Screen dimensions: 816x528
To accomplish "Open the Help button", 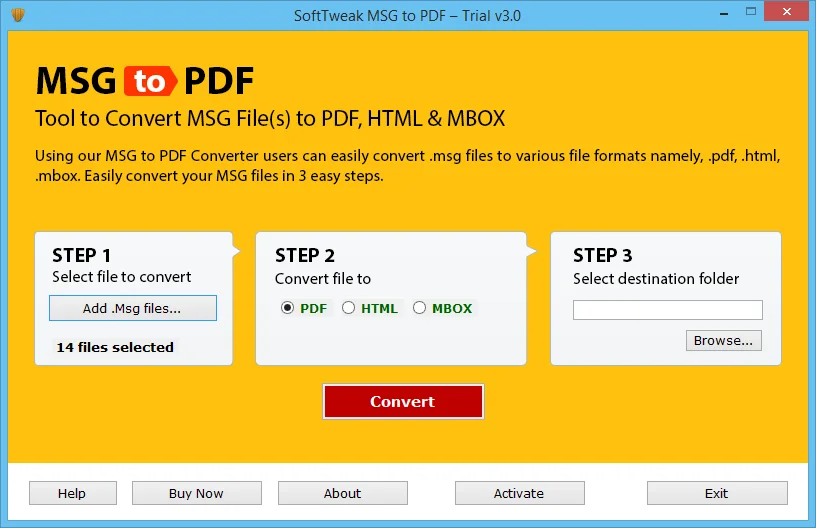I will tap(72, 493).
